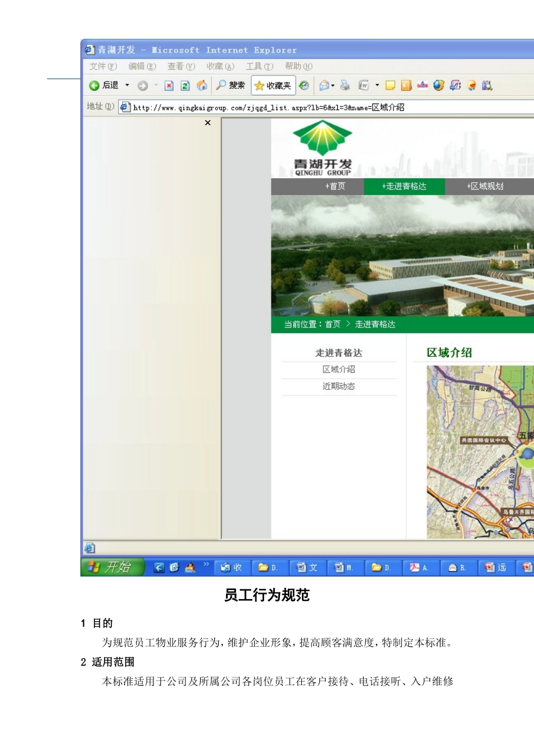Open the Tools (工具) menu
The width and height of the screenshot is (534, 756).
(x=259, y=66)
